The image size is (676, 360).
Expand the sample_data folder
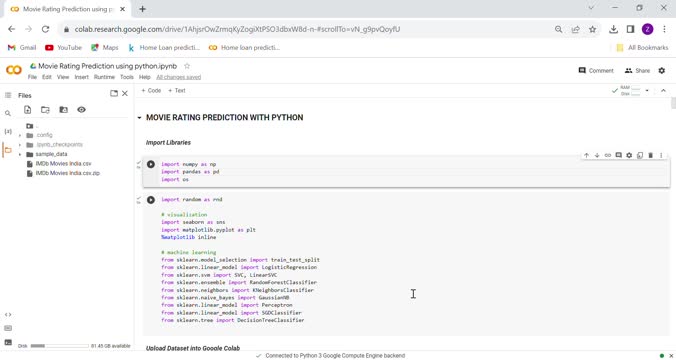click(x=20, y=154)
